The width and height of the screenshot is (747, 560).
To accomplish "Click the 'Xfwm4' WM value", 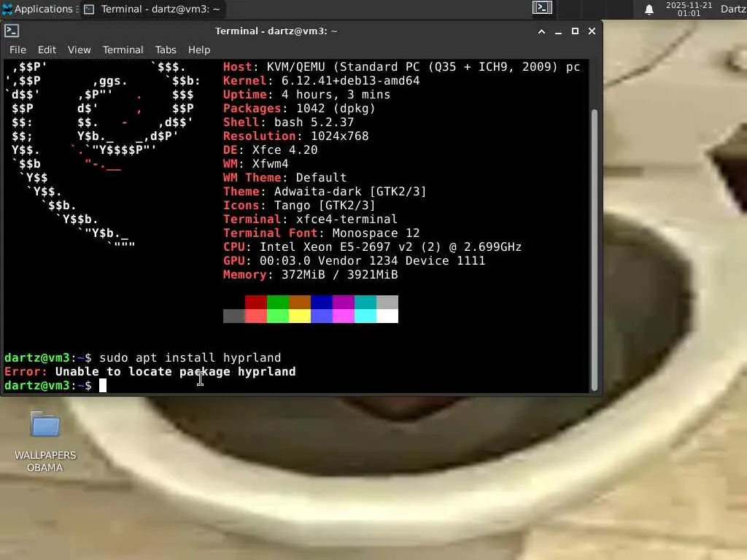I will click(270, 164).
